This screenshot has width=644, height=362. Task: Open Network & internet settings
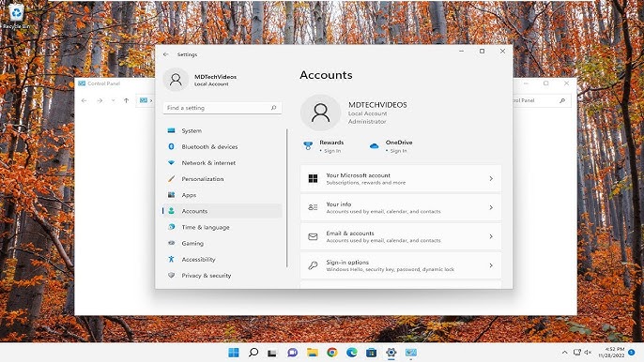pos(222,162)
